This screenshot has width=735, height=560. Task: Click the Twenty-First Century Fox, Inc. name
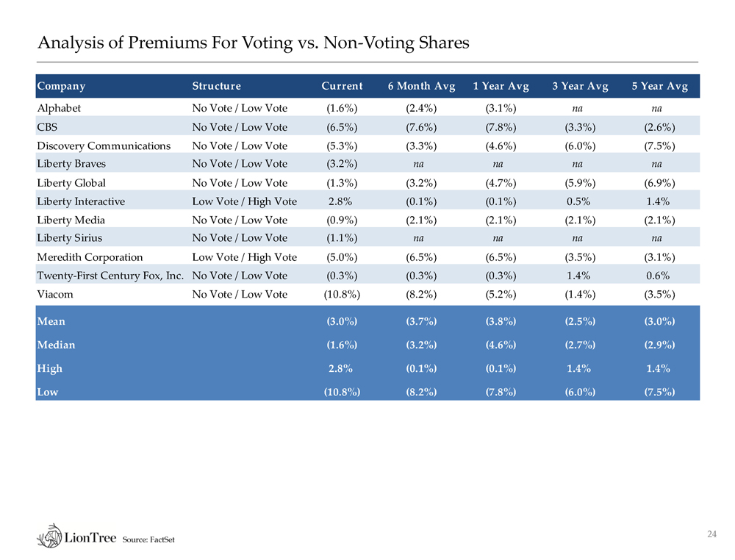pos(111,276)
